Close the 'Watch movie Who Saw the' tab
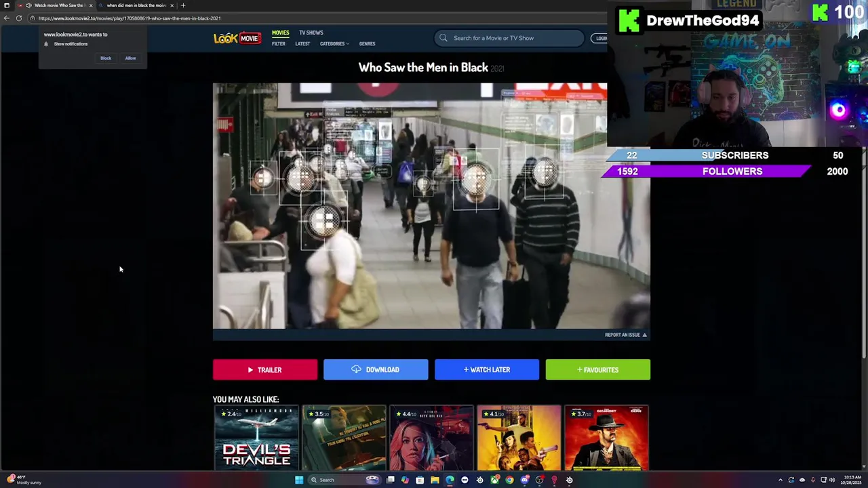Screen dimensions: 868x488 tap(91, 5)
